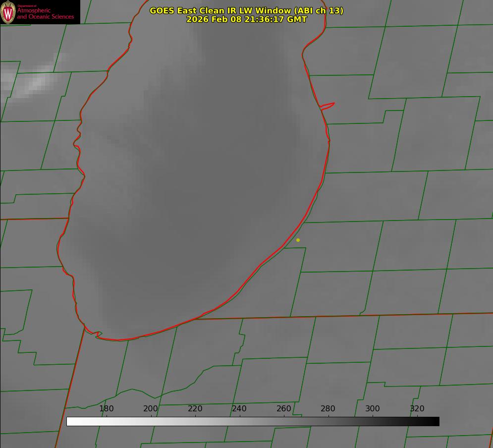The width and height of the screenshot is (493, 448).
Task: Click the 'Atmospheric and Oceanic Sciences' department text
Action: click(x=45, y=13)
